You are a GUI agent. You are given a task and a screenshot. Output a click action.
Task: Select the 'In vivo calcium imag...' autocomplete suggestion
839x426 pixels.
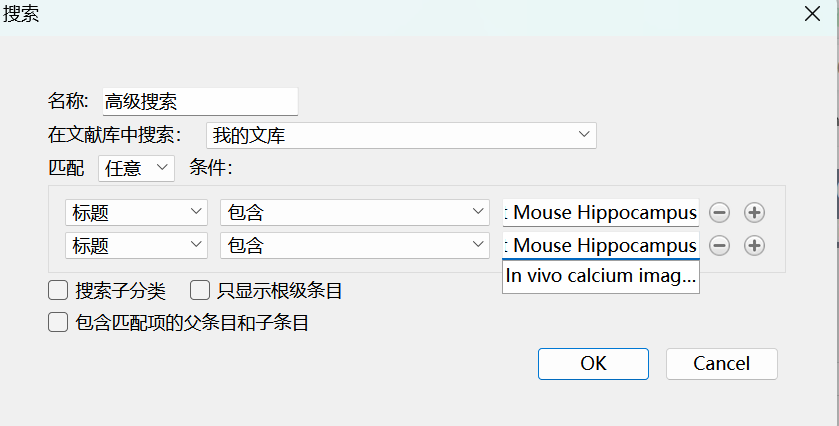[600, 276]
